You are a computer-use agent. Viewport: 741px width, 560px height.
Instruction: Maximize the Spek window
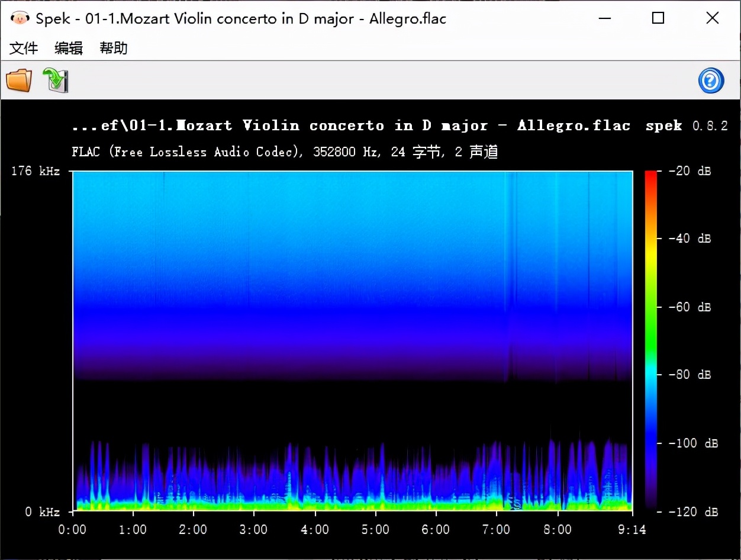click(658, 18)
